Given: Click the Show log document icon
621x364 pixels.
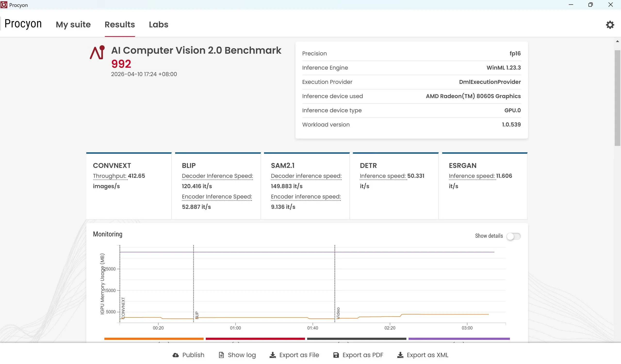Looking at the screenshot, I should 221,355.
